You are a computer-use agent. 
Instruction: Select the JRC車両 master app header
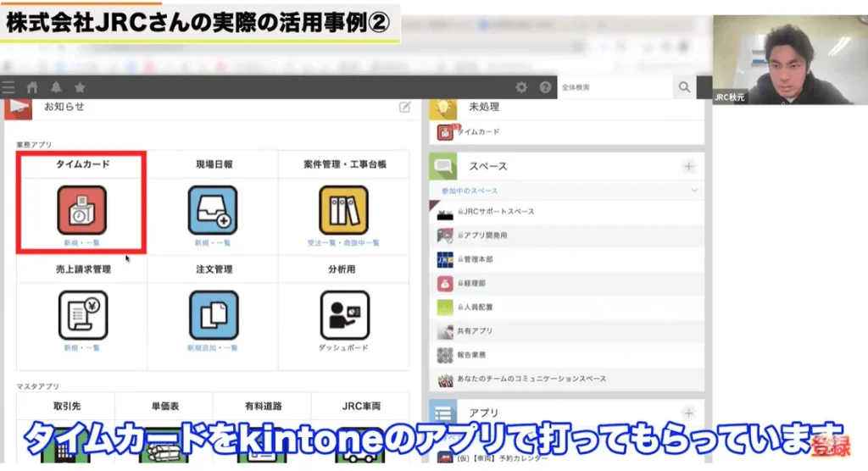pos(361,407)
